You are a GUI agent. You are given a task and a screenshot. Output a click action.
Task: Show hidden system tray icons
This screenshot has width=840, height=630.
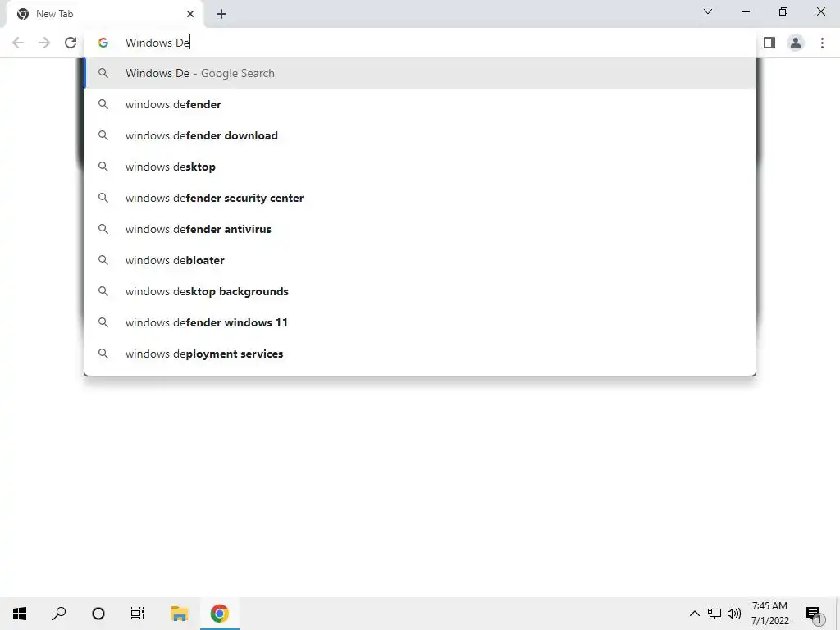click(694, 614)
